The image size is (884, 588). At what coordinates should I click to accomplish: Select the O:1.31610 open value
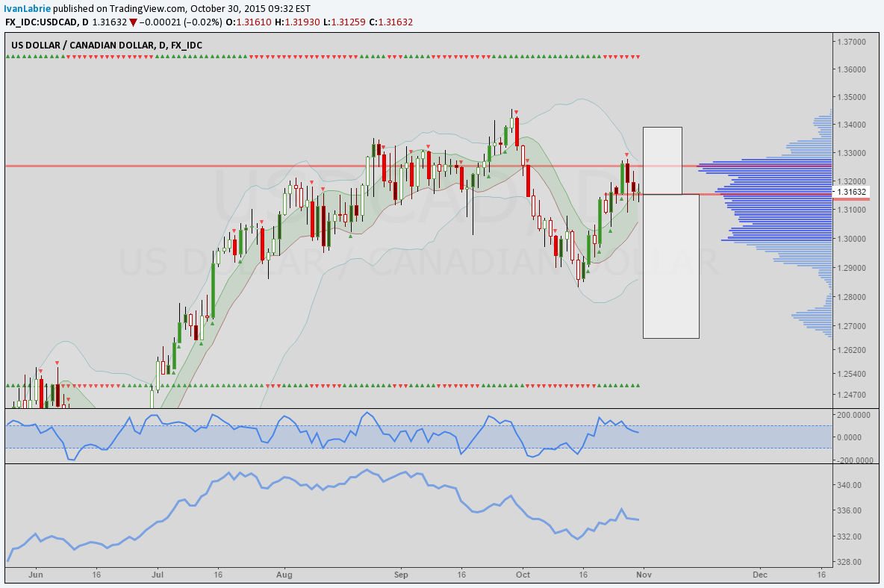249,22
